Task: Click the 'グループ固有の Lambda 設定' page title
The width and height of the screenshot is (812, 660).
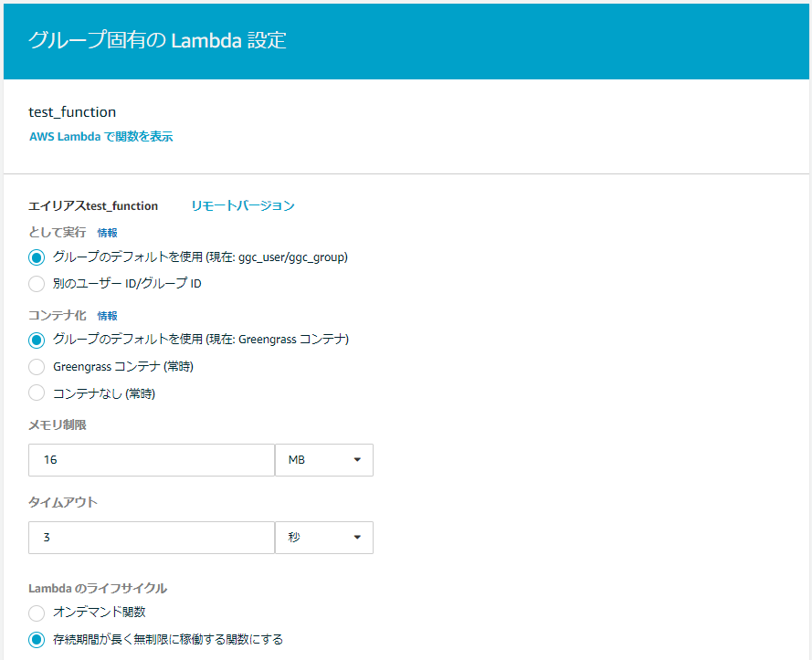Action: tap(157, 40)
